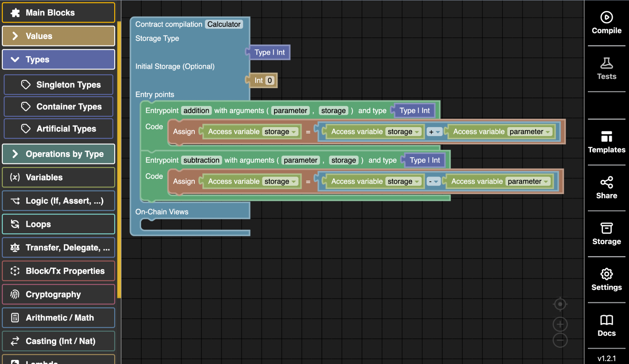
Task: Zoom in with plus circle icon
Action: click(x=560, y=324)
